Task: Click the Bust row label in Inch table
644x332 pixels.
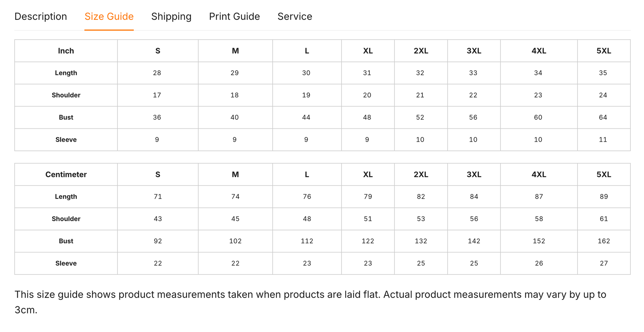Action: click(66, 118)
